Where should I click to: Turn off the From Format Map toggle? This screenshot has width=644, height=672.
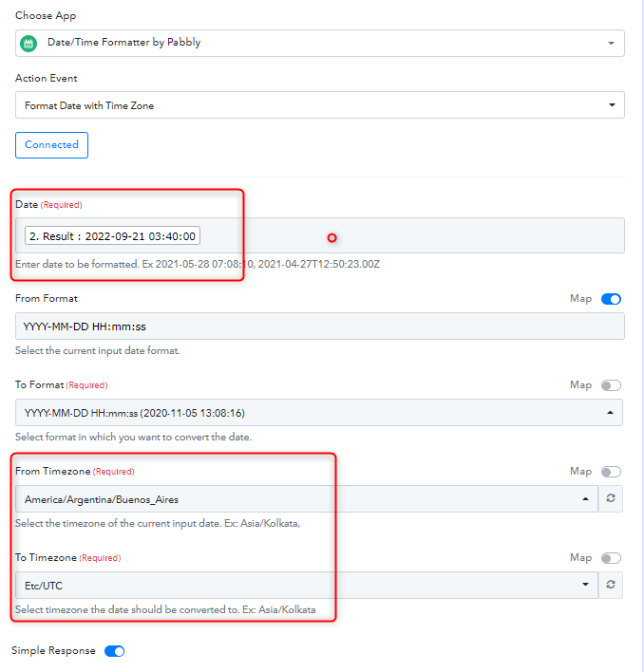coord(611,299)
